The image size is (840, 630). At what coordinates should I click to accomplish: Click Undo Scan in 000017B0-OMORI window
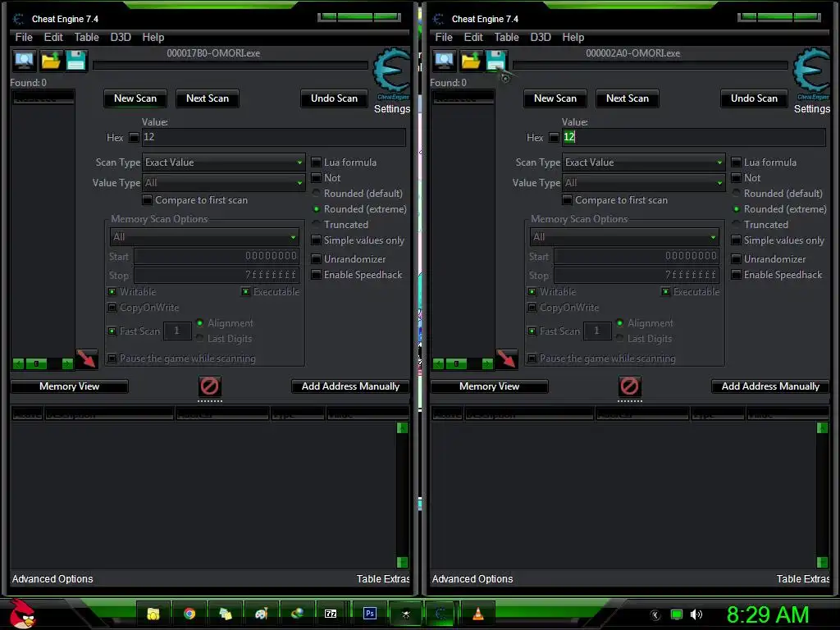tap(334, 98)
